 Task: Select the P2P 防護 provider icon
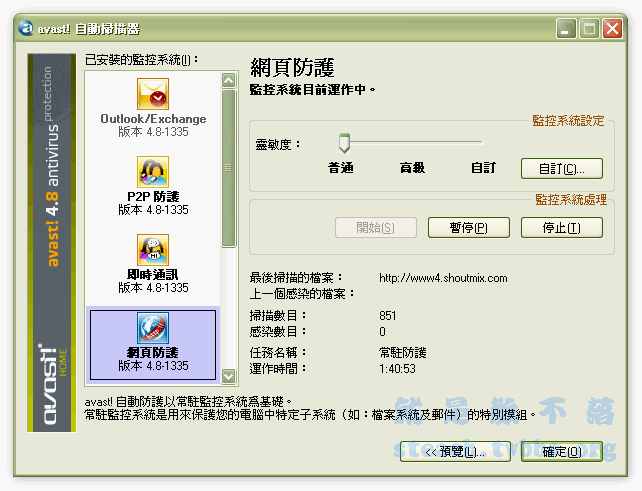pos(153,172)
